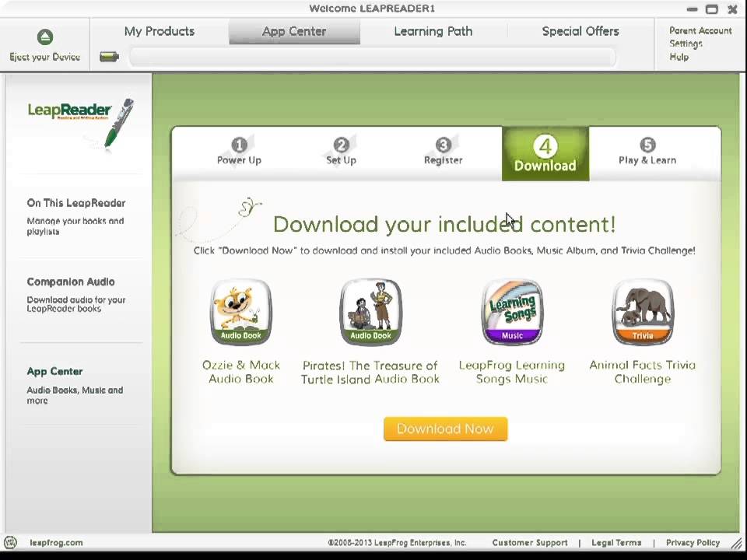Open Legal Terms link
Image resolution: width=747 pixels, height=560 pixels.
point(616,543)
